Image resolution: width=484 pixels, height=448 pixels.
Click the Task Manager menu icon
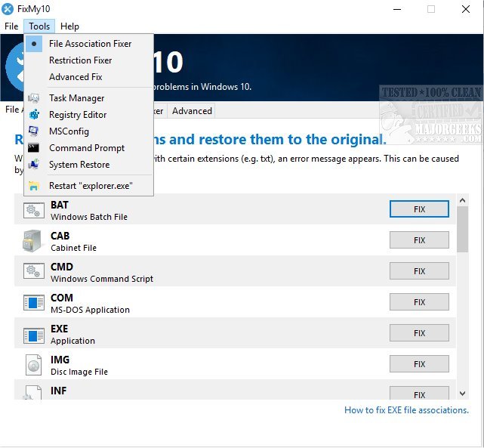tap(34, 98)
